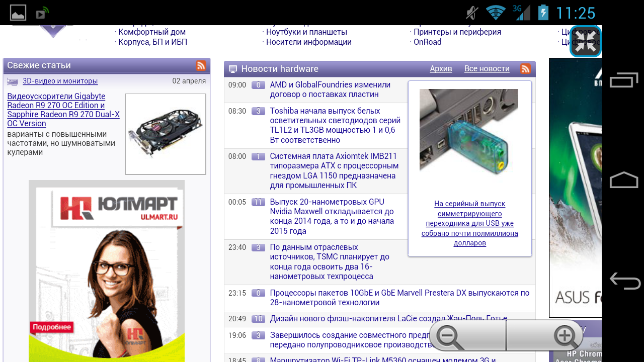Viewport: 644px width, 362px height.
Task: Open comments badge on the 19:06 news
Action: click(258, 335)
